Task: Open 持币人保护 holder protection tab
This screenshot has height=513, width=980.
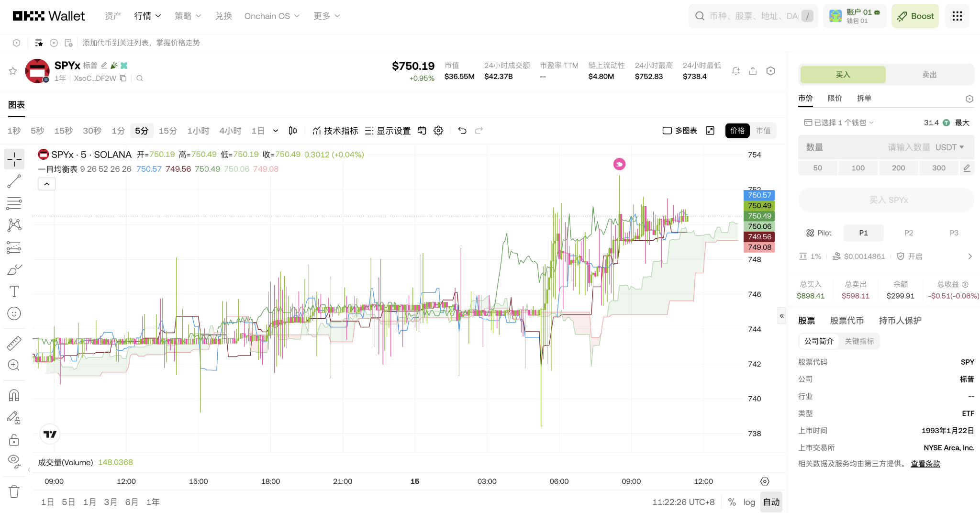Action: pos(900,321)
